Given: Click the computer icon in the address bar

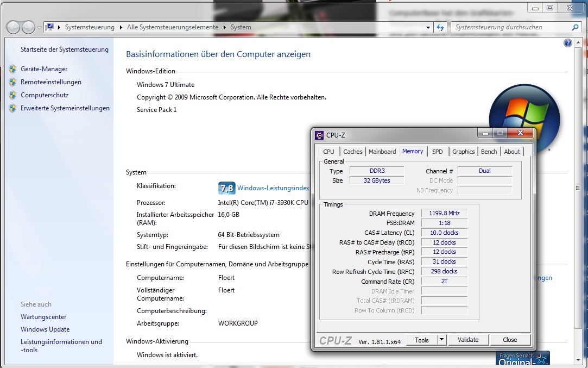Looking at the screenshot, I should [49, 27].
